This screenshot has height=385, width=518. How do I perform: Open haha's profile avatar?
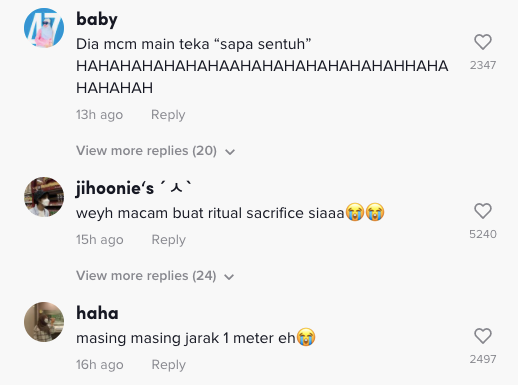pyautogui.click(x=44, y=322)
